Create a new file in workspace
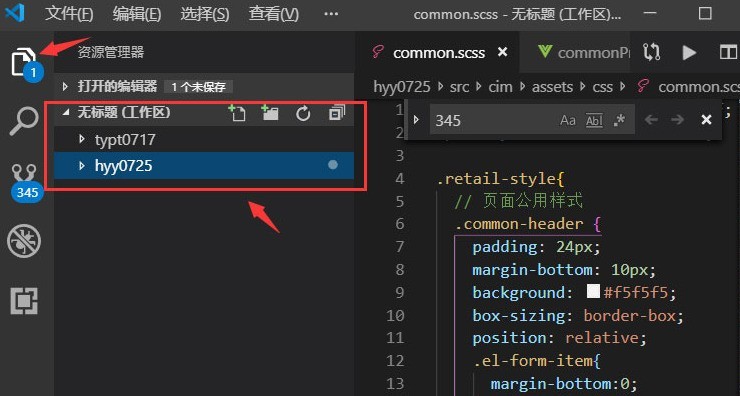The width and height of the screenshot is (740, 396). click(237, 113)
